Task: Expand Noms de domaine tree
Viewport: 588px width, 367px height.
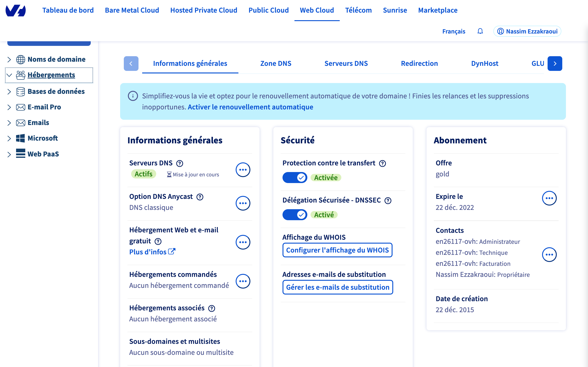Action: pos(9,59)
